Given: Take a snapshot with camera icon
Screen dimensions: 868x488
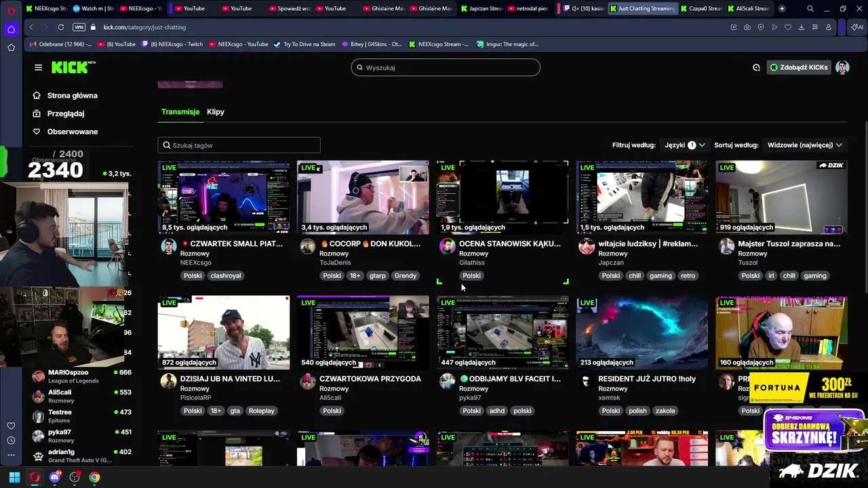Looking at the screenshot, I should 747,27.
